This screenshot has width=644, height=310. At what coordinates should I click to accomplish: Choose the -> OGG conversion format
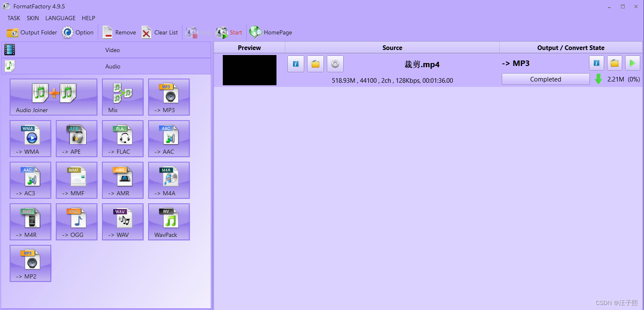[x=76, y=222]
